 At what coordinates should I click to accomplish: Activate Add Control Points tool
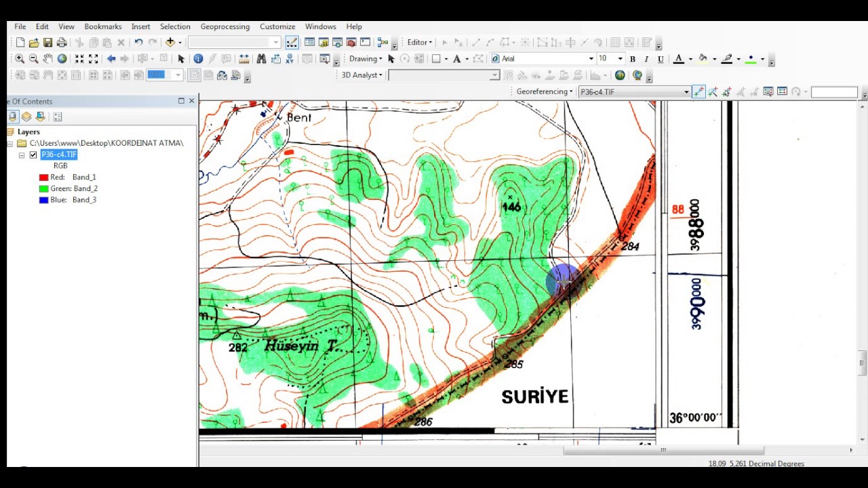pyautogui.click(x=698, y=92)
